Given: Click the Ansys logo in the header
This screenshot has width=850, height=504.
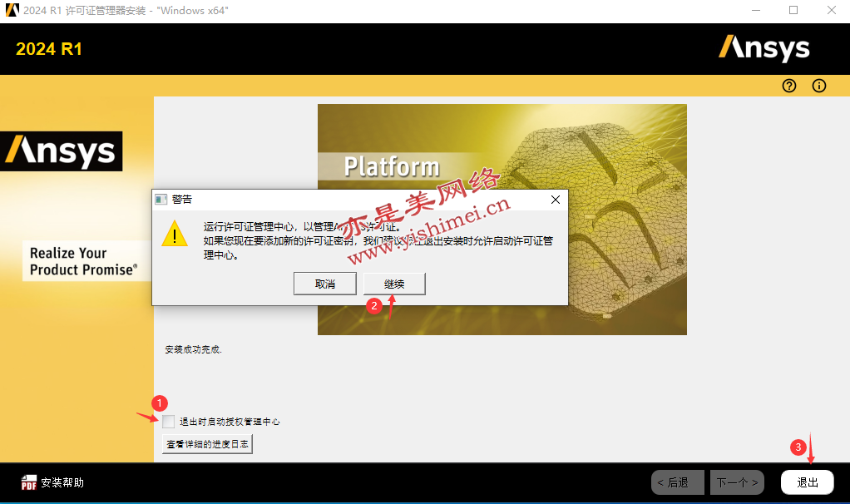Looking at the screenshot, I should pyautogui.click(x=764, y=48).
